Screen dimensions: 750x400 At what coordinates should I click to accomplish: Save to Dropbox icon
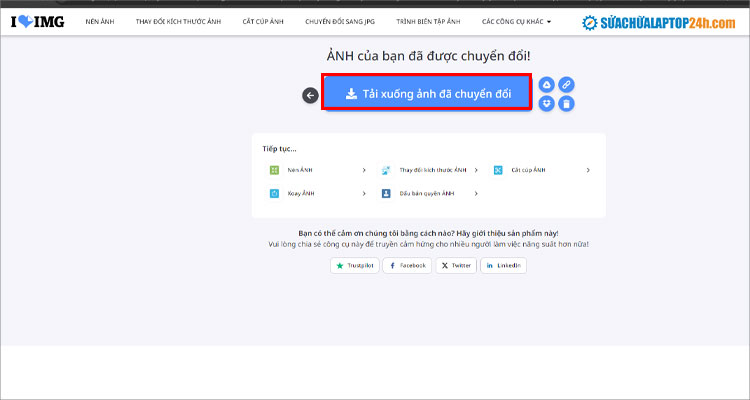(547, 104)
